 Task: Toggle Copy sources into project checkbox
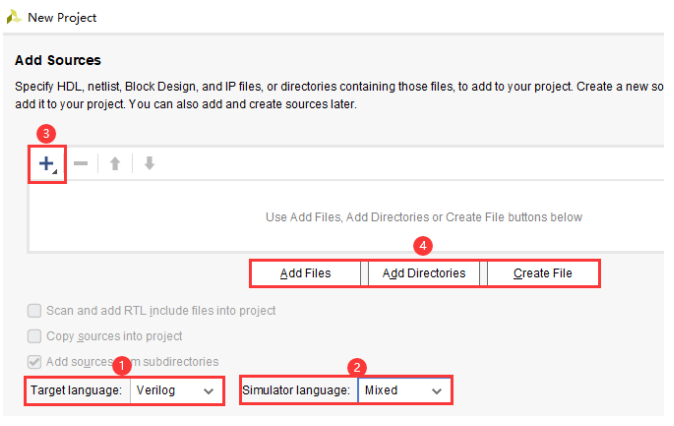[36, 336]
